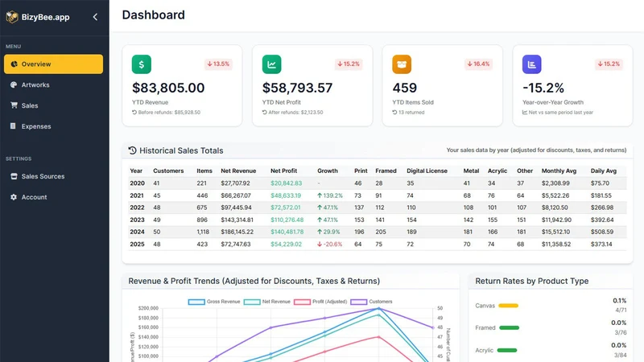The image size is (644, 362).
Task: Select the 2023 year row label
Action: (137, 220)
